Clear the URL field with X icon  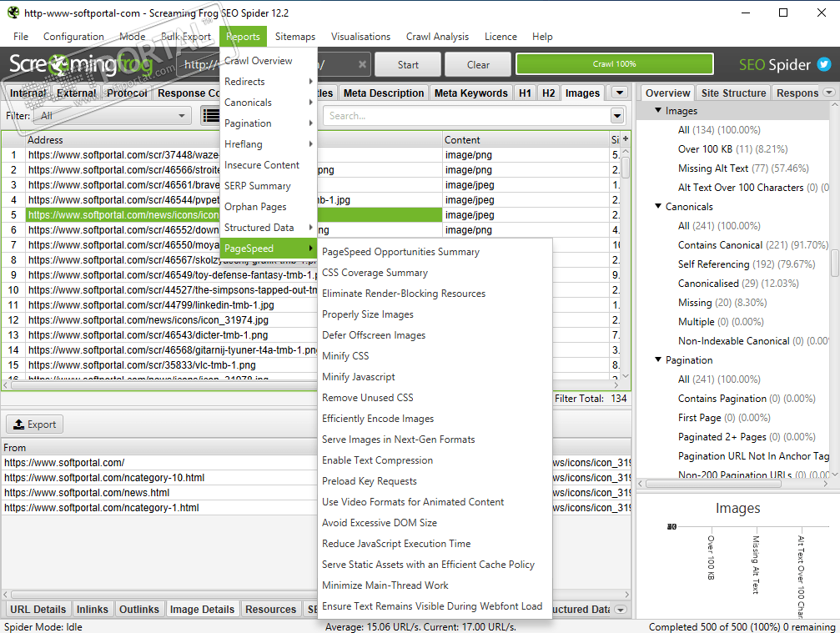coord(362,64)
